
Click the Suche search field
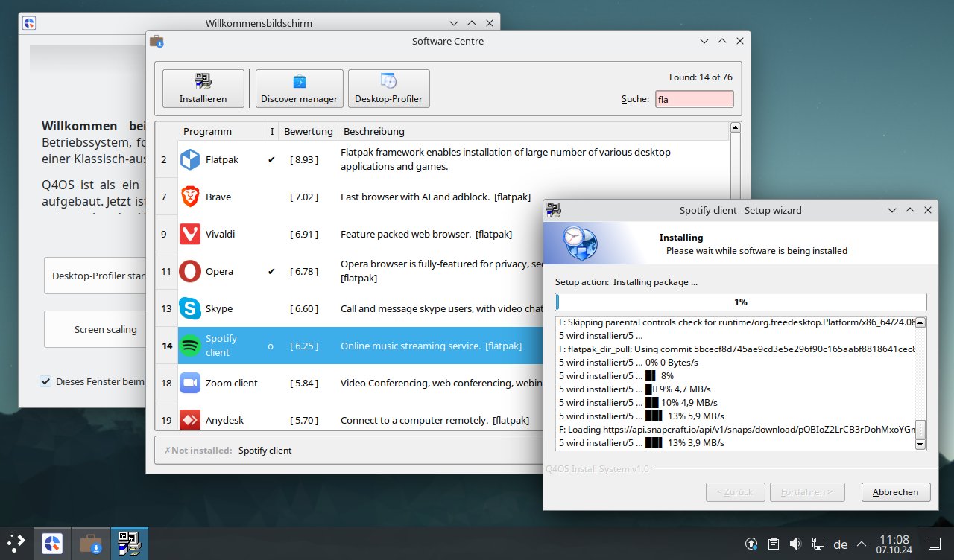694,99
